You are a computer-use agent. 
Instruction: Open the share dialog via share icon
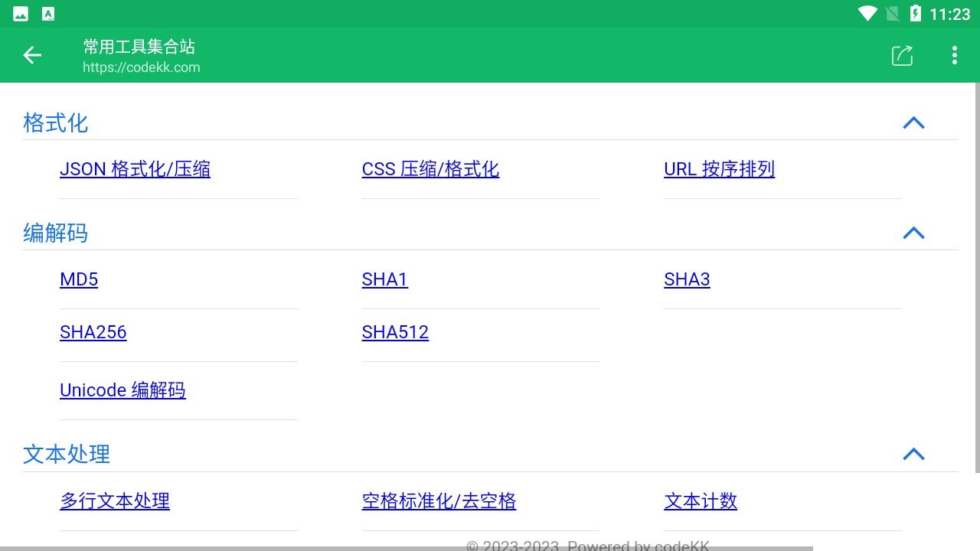pyautogui.click(x=902, y=55)
